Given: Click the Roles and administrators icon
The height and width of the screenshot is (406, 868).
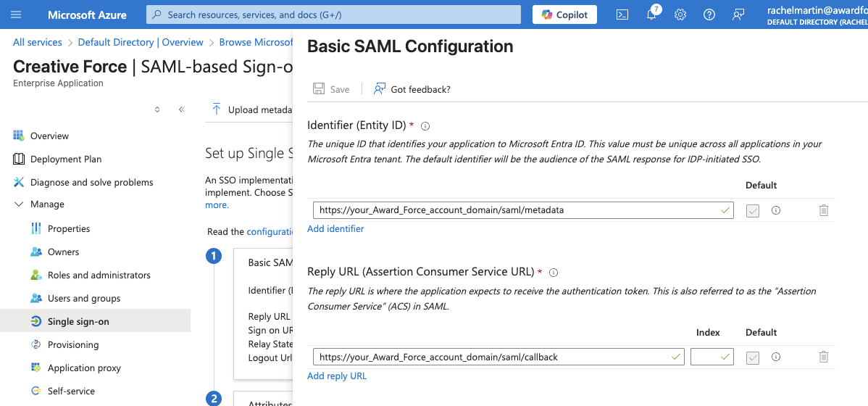Looking at the screenshot, I should click(36, 275).
